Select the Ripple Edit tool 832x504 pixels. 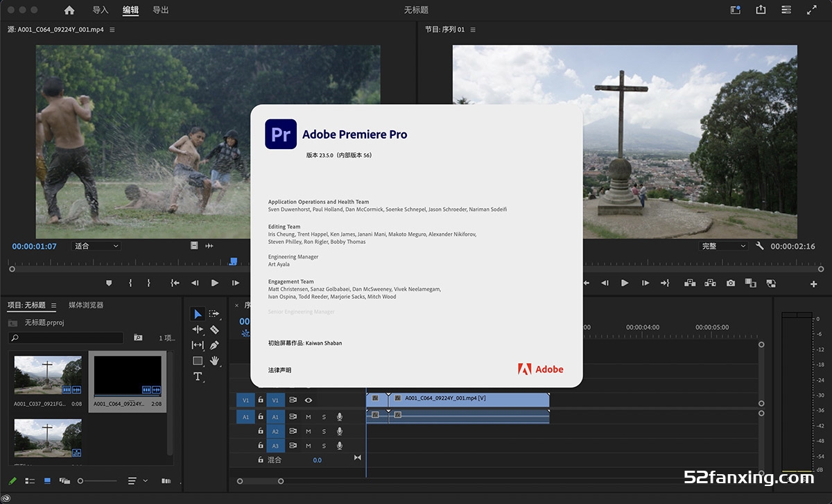[x=198, y=329]
